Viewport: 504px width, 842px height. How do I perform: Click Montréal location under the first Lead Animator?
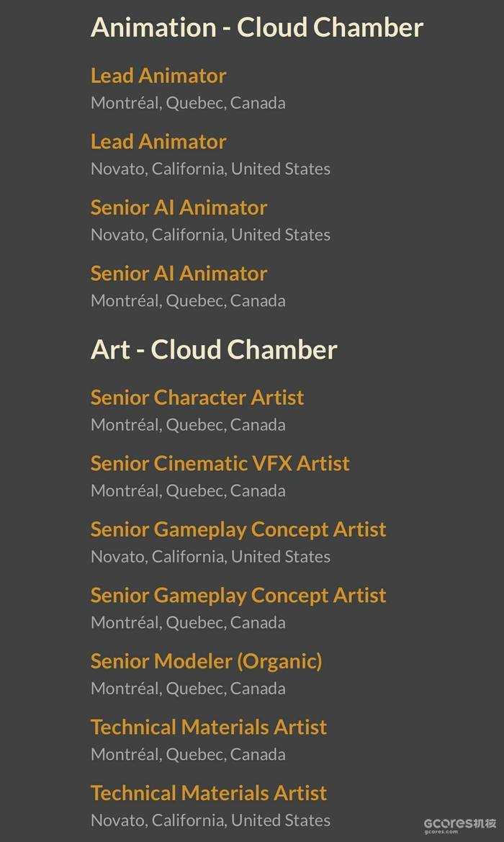188,102
